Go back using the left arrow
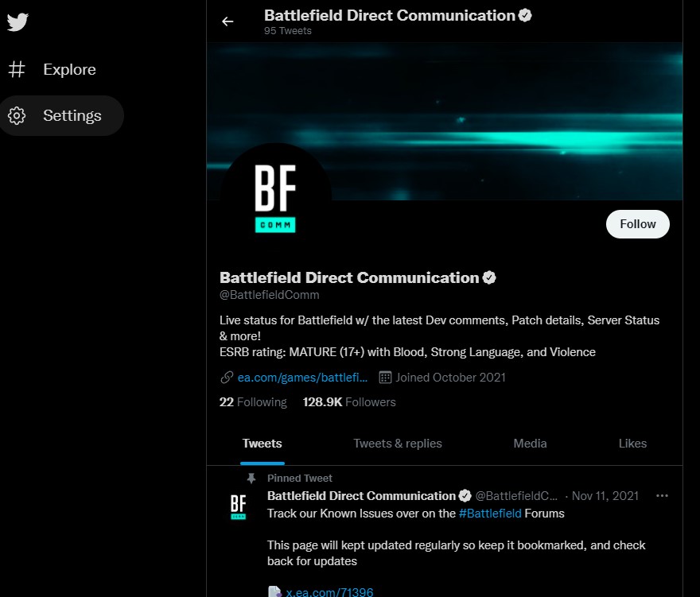Image resolution: width=700 pixels, height=597 pixels. tap(227, 21)
